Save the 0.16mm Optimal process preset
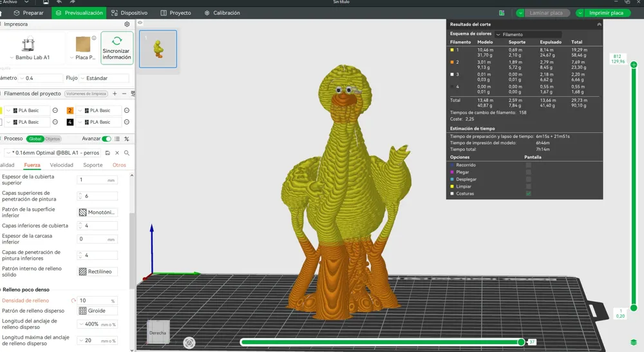Viewport: 644px width, 352px height. pyautogui.click(x=108, y=153)
